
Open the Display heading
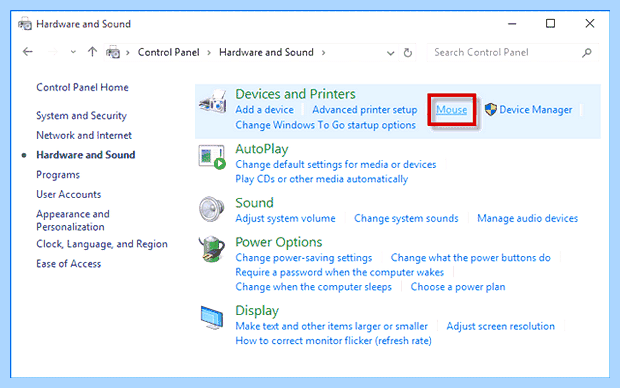click(257, 311)
